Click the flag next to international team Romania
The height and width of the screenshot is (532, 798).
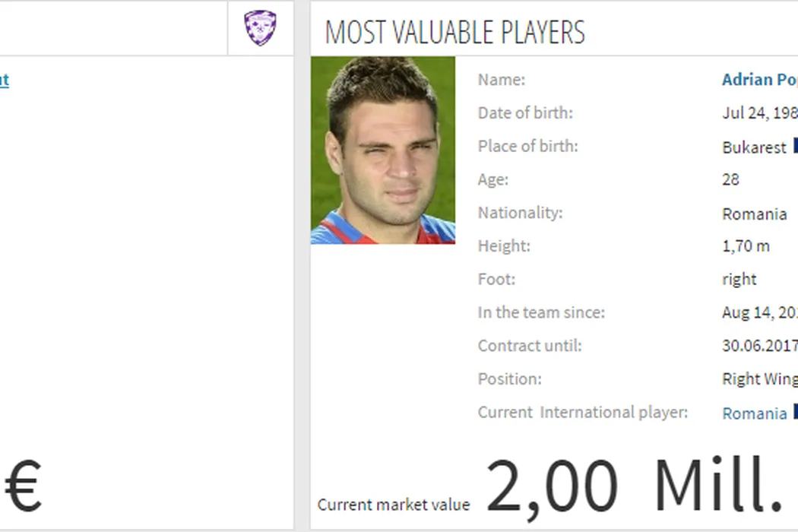(x=794, y=412)
